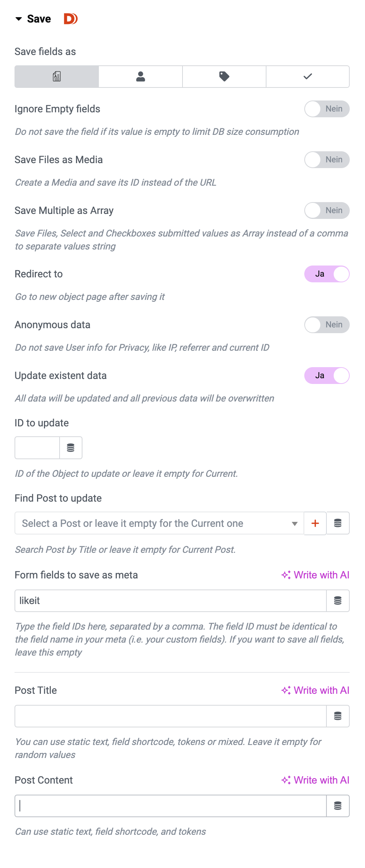365x868 pixels.
Task: Choose the User icon under Save fields as
Action: (141, 77)
